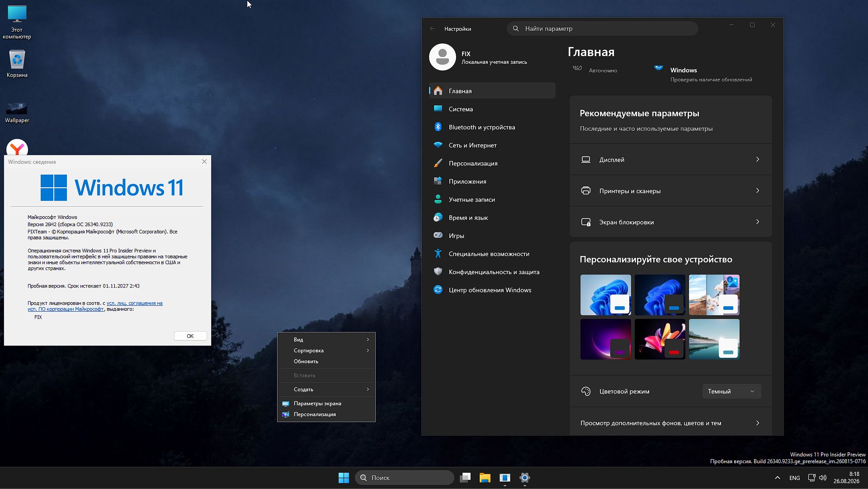This screenshot has width=868, height=489.
Task: Click the Автономно status text in Settings
Action: click(603, 71)
